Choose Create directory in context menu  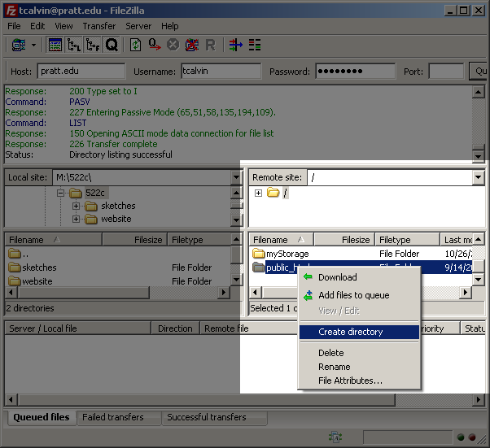coord(359,332)
